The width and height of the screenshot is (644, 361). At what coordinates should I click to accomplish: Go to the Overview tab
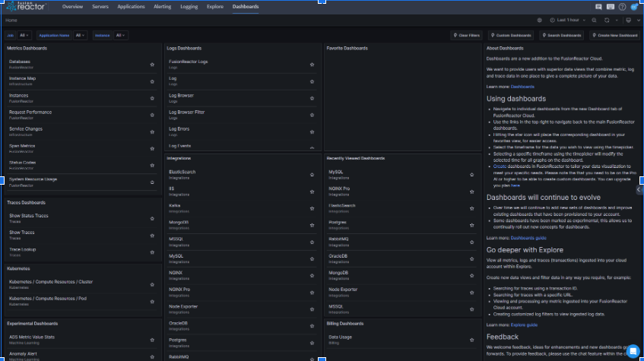(x=72, y=7)
